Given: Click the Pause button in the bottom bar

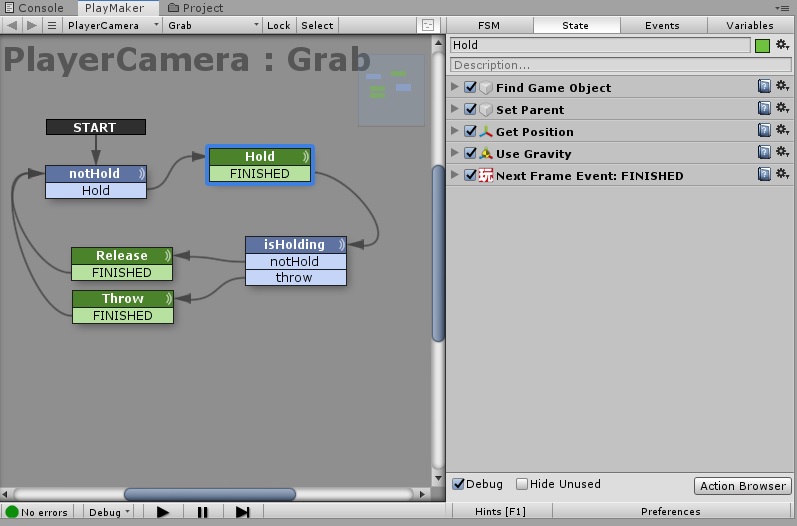Looking at the screenshot, I should pos(202,512).
